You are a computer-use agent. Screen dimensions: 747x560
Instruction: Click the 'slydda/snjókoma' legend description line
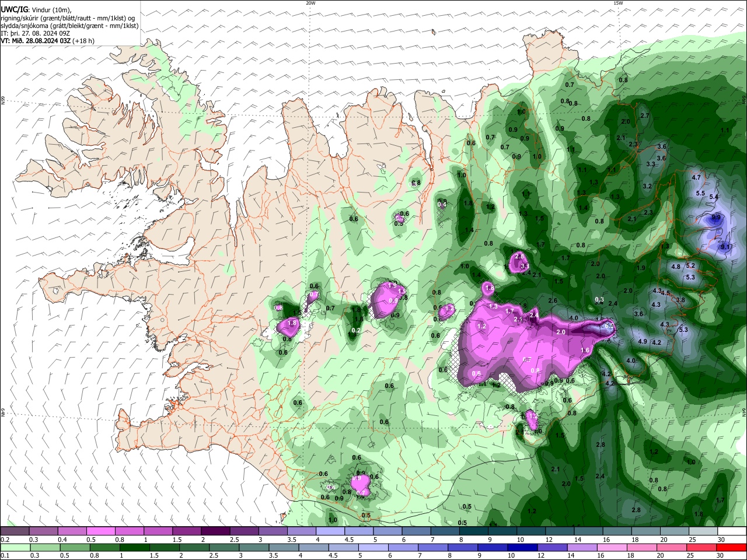pos(69,26)
